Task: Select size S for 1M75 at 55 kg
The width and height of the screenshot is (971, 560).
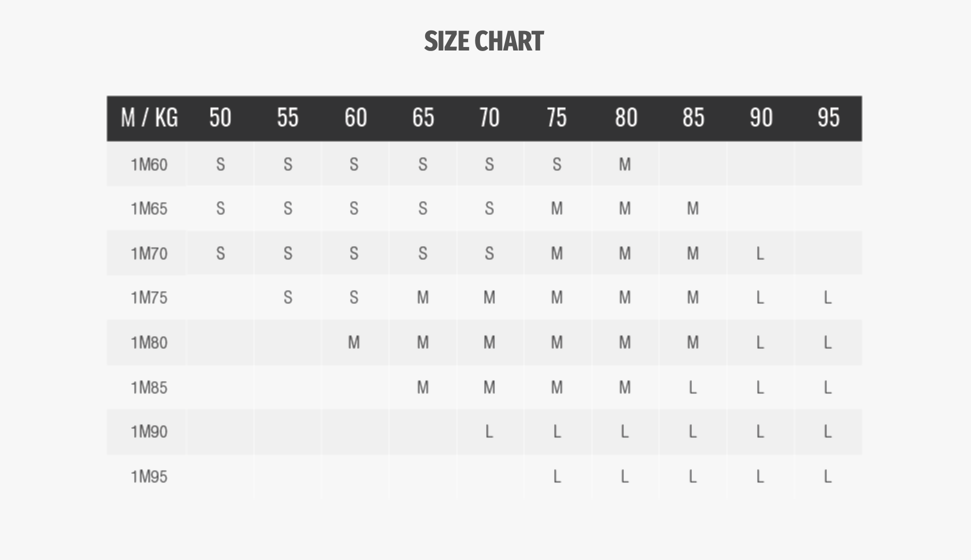Action: pyautogui.click(x=288, y=298)
